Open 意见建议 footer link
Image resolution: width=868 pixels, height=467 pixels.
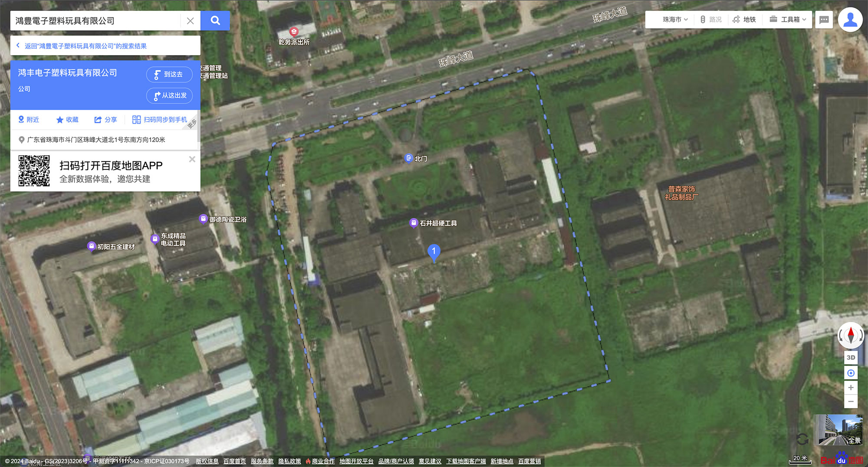tap(430, 461)
